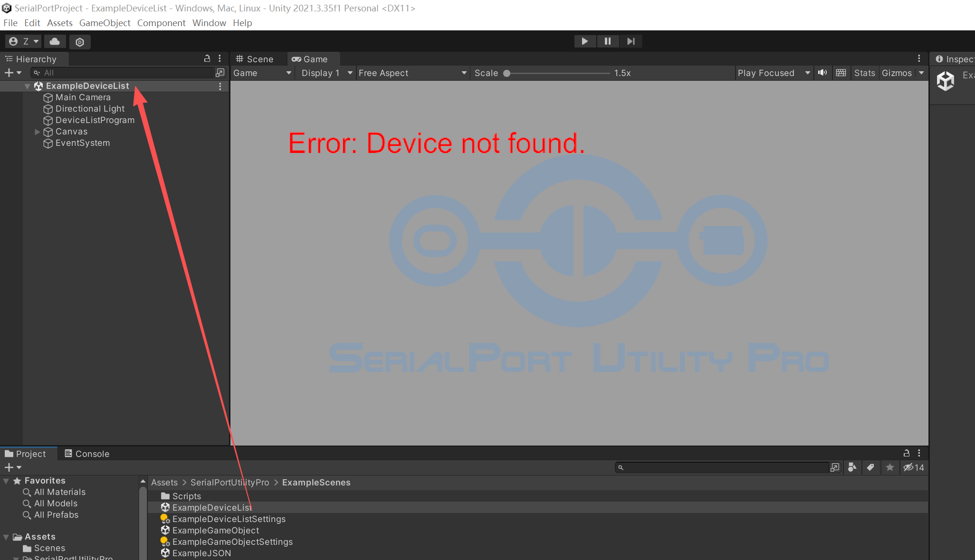This screenshot has height=560, width=975.
Task: Toggle the mute audio icon
Action: coord(822,73)
